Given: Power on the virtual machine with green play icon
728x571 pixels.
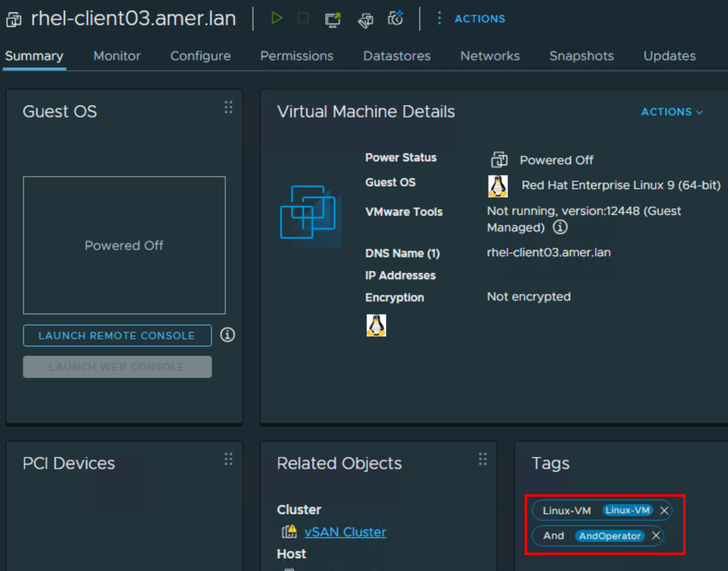Looking at the screenshot, I should [276, 18].
